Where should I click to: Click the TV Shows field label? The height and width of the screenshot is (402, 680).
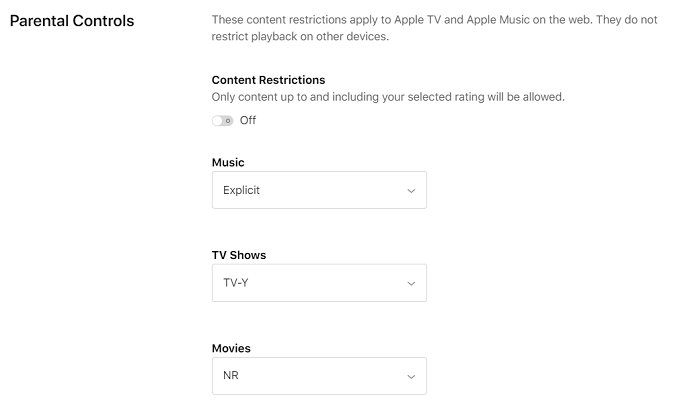pos(239,255)
